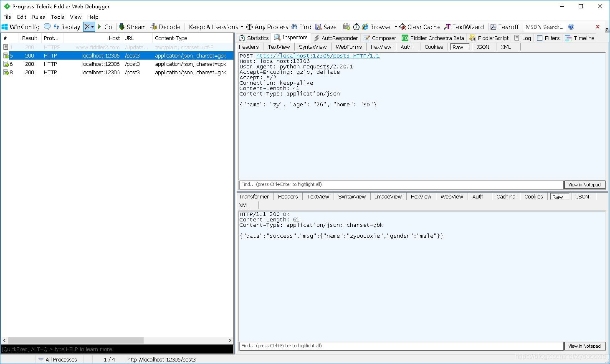The height and width of the screenshot is (364, 610).
Task: Click the Go resume button
Action: pos(105,27)
